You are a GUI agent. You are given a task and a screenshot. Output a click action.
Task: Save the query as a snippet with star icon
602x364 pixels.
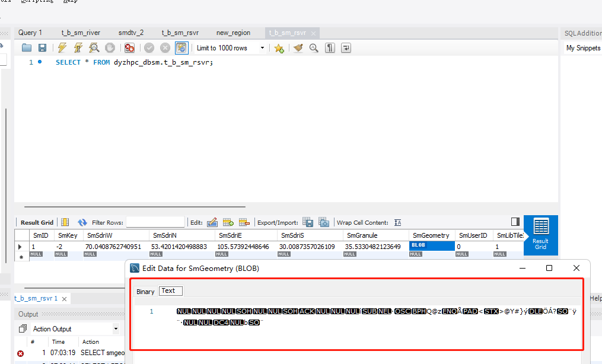[279, 48]
